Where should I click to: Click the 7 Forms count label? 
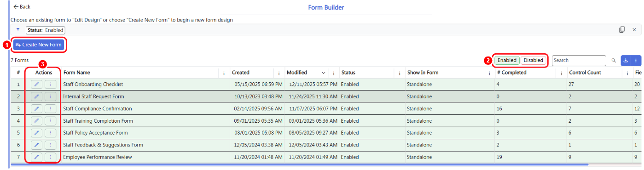point(19,60)
